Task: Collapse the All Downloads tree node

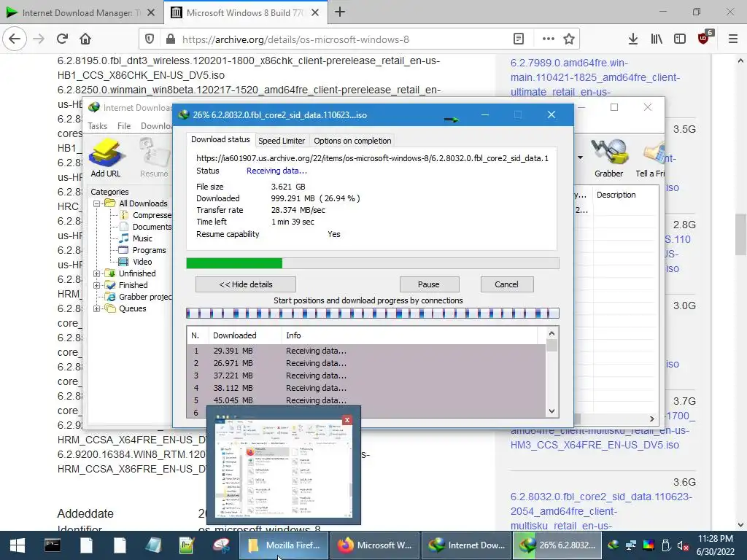Action: (x=97, y=203)
